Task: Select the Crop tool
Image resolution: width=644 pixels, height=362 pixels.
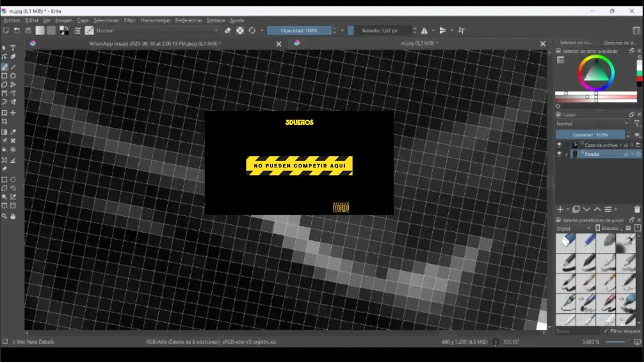Action: 5,122
